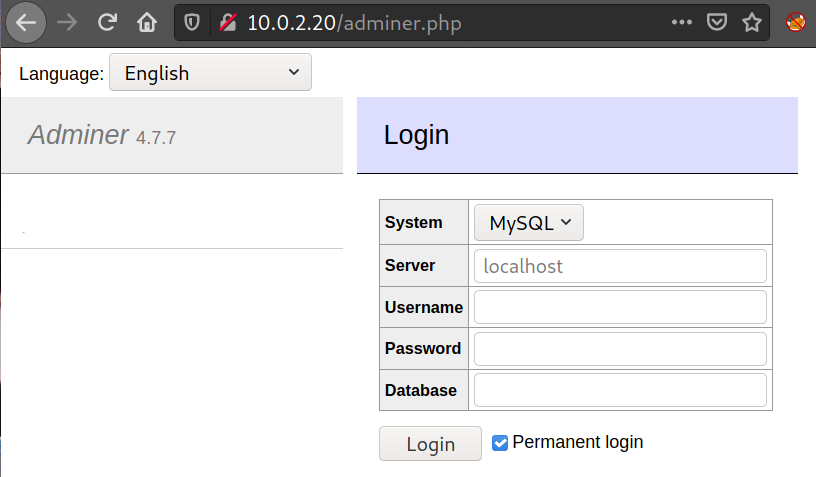Click the 'System' row label
Viewport: 816px width, 477px height.
(414, 223)
